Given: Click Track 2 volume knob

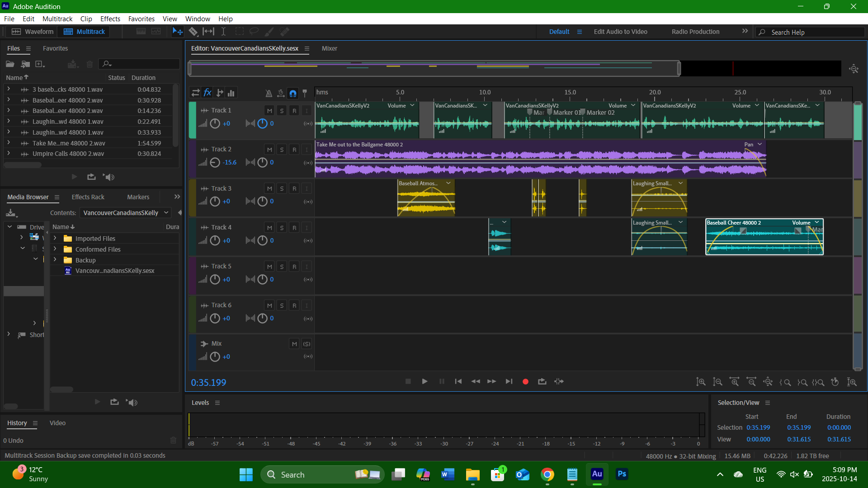Looking at the screenshot, I should [215, 163].
